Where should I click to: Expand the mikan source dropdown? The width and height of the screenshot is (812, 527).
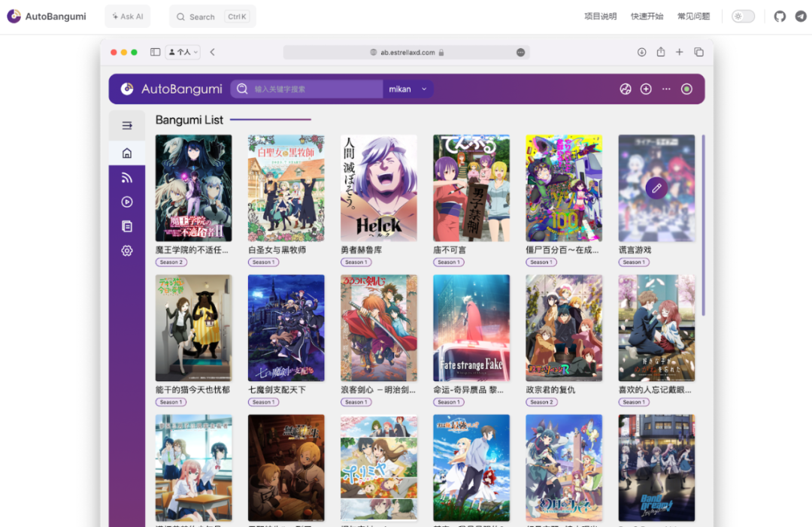408,89
